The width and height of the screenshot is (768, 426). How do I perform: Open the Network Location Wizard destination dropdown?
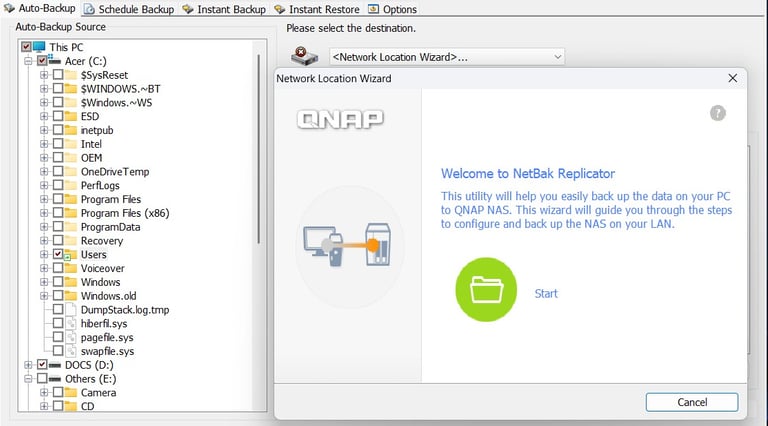[x=447, y=57]
